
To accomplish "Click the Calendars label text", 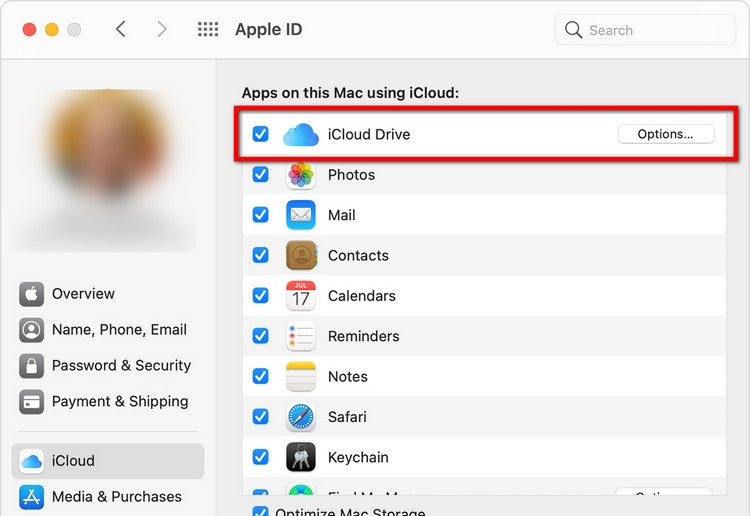I will click(x=362, y=296).
